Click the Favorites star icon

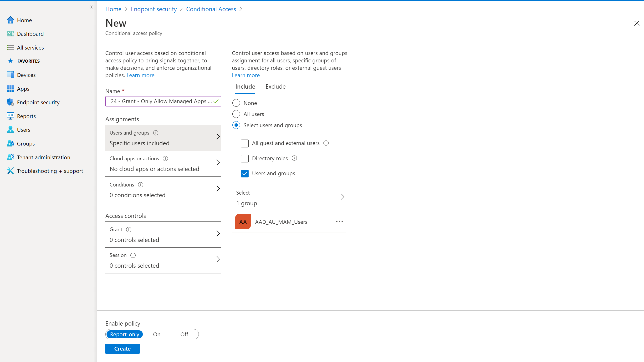coord(10,61)
